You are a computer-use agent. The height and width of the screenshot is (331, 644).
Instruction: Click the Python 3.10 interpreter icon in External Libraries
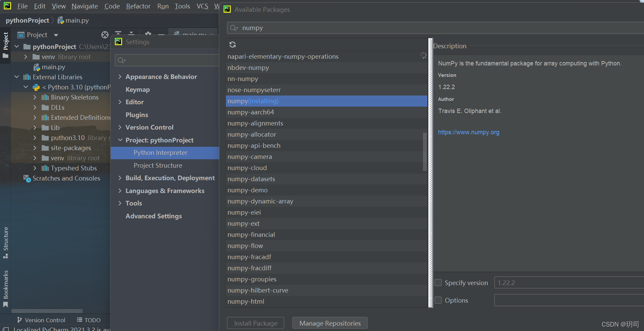point(36,87)
